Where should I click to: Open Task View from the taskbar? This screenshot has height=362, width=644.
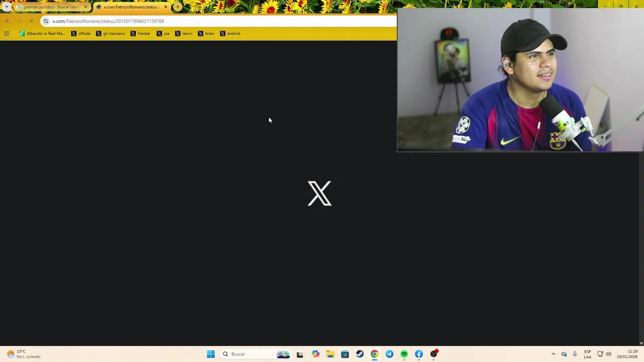click(x=300, y=354)
